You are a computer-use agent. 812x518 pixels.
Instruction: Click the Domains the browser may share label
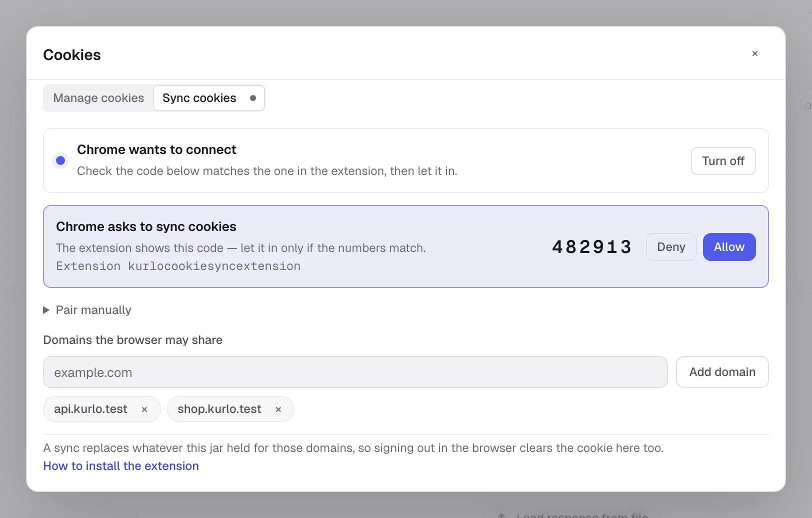(x=133, y=340)
